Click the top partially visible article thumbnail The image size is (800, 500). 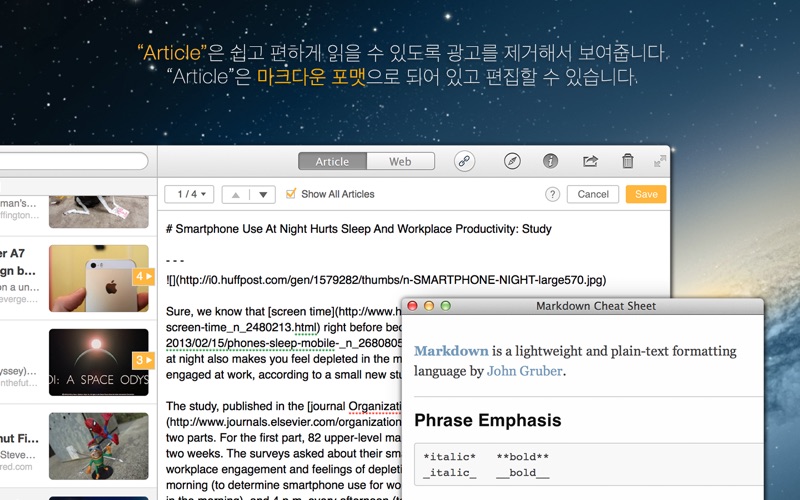pos(99,212)
